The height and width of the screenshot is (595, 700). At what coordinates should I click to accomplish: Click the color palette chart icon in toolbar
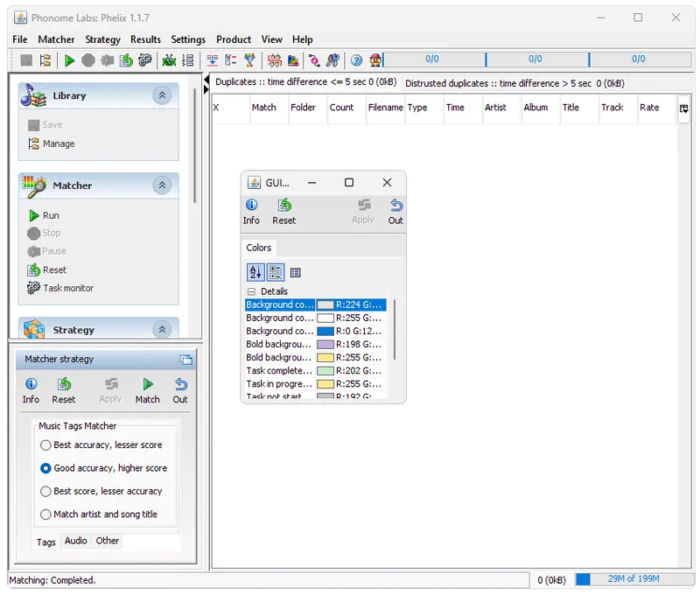(293, 60)
